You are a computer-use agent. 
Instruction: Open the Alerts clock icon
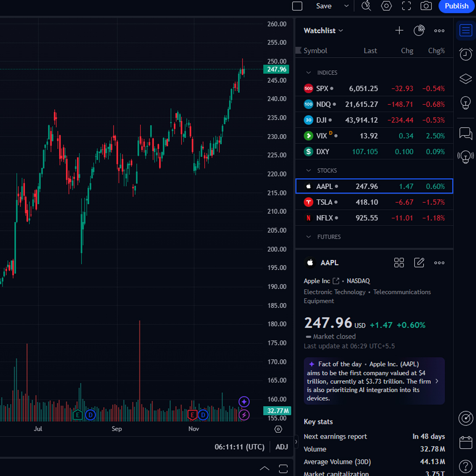(466, 54)
